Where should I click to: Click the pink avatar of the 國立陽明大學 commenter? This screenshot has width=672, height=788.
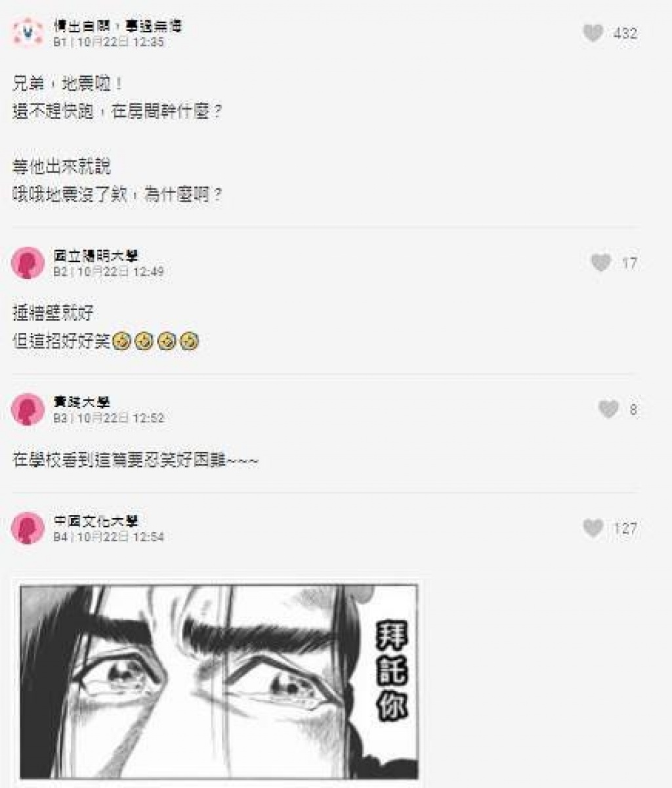28,263
